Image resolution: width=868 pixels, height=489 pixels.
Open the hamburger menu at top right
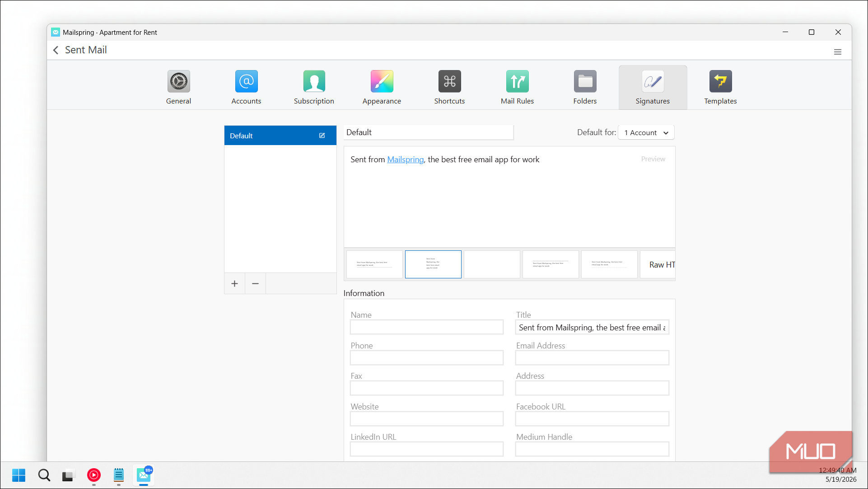pos(837,52)
